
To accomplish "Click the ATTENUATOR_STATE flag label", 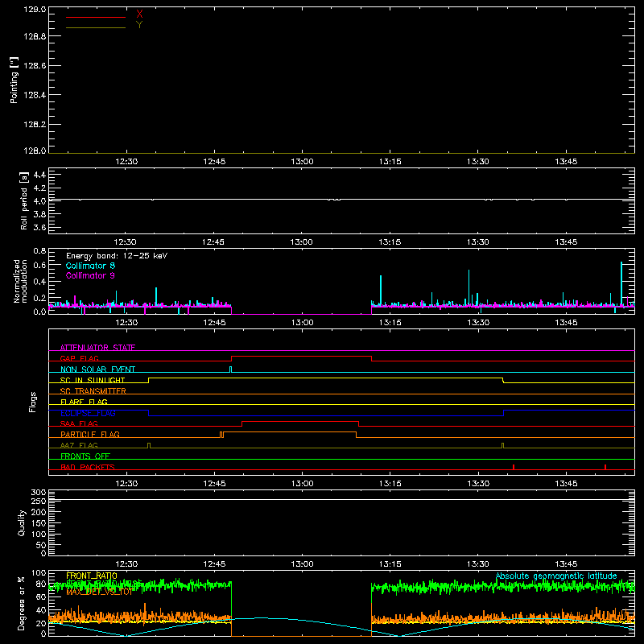I will pyautogui.click(x=97, y=348).
